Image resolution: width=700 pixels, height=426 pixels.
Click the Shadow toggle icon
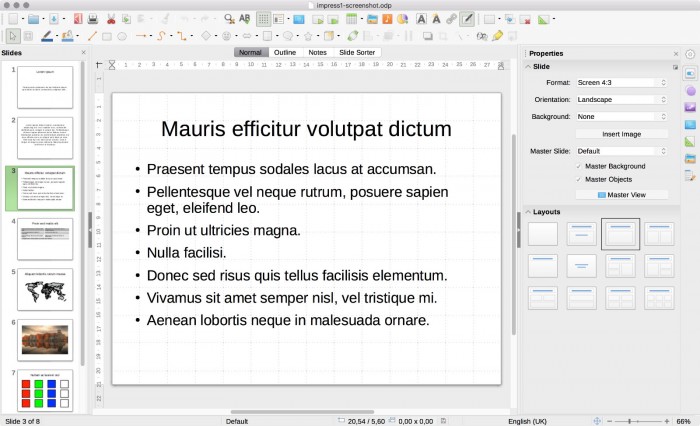tap(428, 36)
